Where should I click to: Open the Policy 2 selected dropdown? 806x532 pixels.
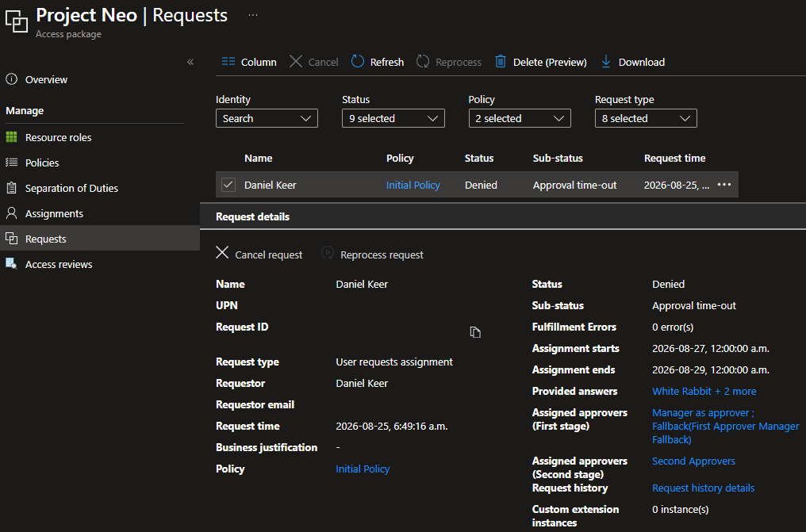coord(520,118)
